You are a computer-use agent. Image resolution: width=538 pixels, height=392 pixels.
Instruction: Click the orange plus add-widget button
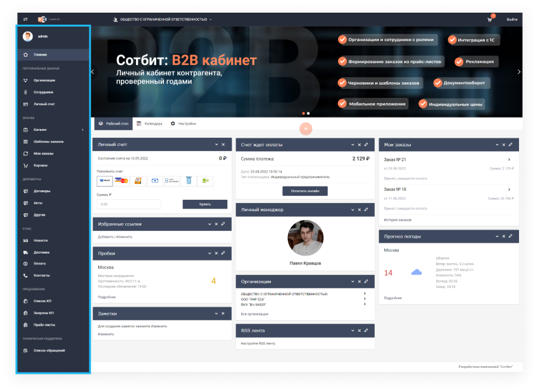point(306,128)
